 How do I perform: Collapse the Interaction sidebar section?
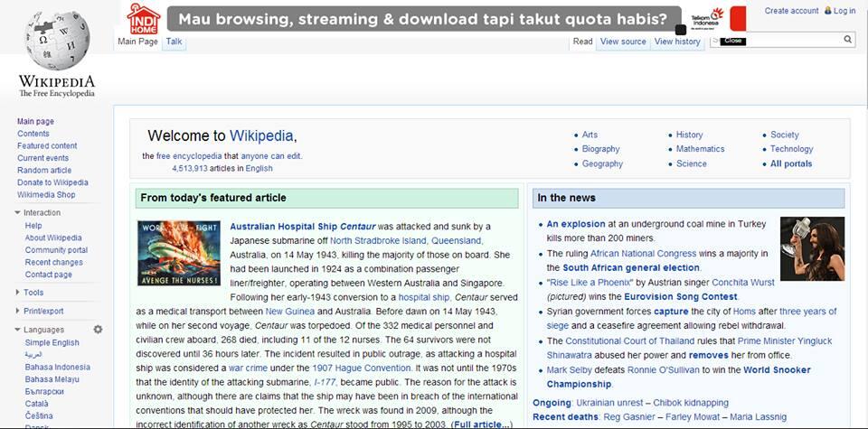[x=18, y=213]
